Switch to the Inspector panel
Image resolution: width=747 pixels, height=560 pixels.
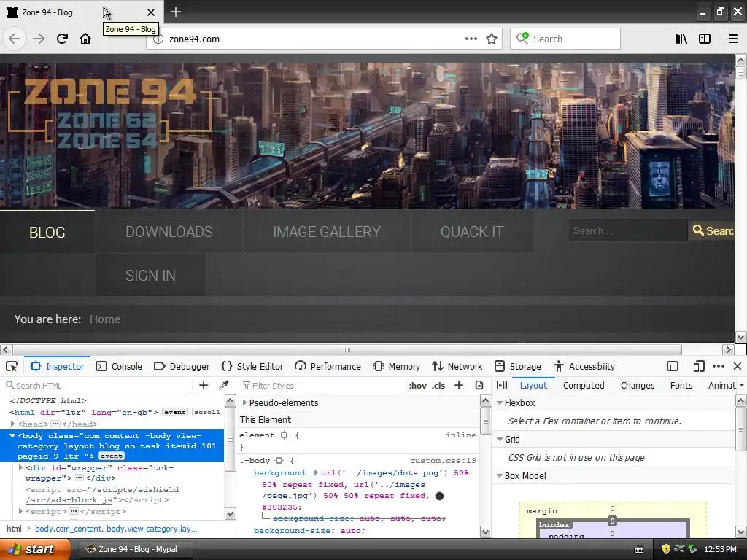coord(57,366)
